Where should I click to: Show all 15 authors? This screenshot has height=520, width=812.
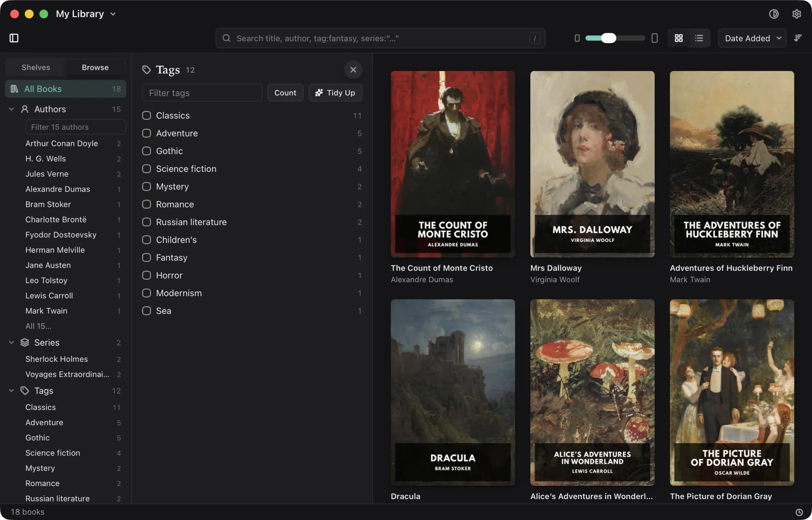point(38,326)
